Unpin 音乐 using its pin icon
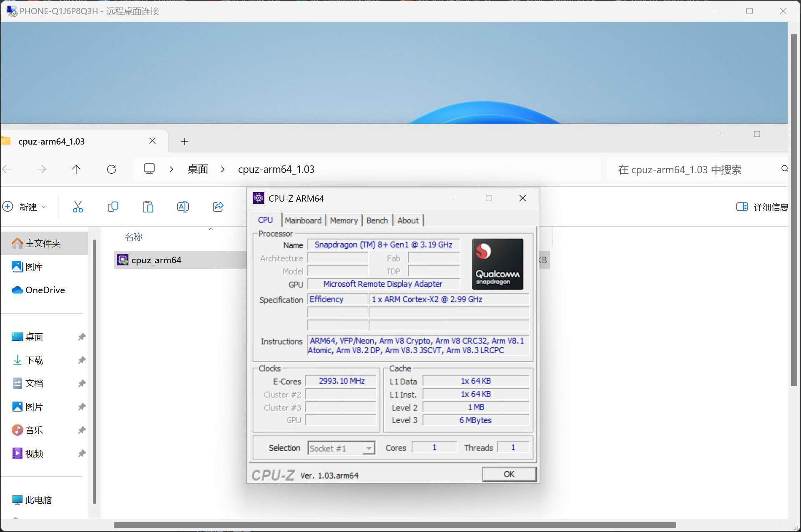 82,430
